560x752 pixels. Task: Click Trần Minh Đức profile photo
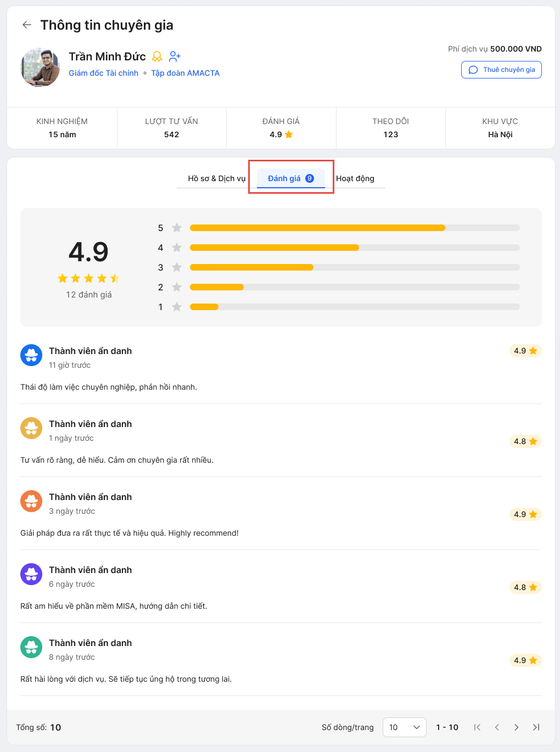[40, 67]
